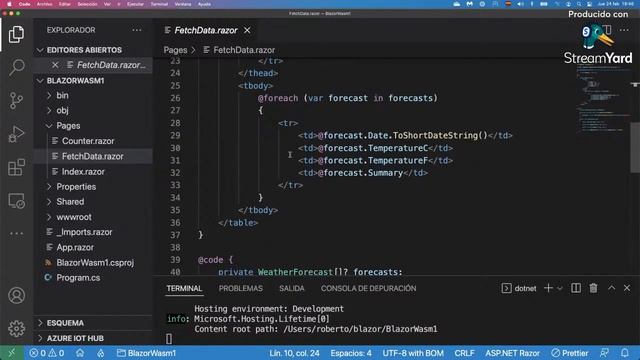Image resolution: width=640 pixels, height=360 pixels.
Task: Show errors and warnings count
Action: 47,353
